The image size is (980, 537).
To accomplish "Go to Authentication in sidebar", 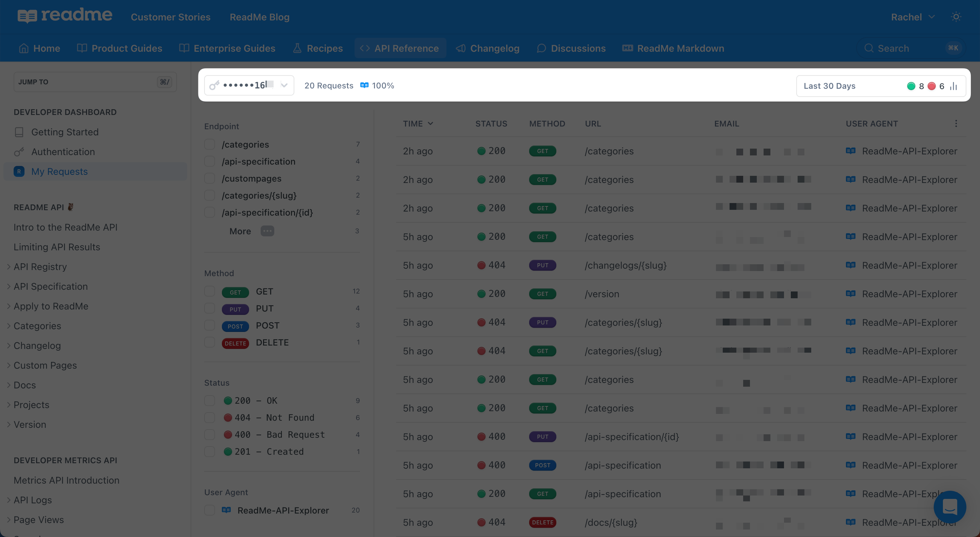I will click(x=63, y=152).
